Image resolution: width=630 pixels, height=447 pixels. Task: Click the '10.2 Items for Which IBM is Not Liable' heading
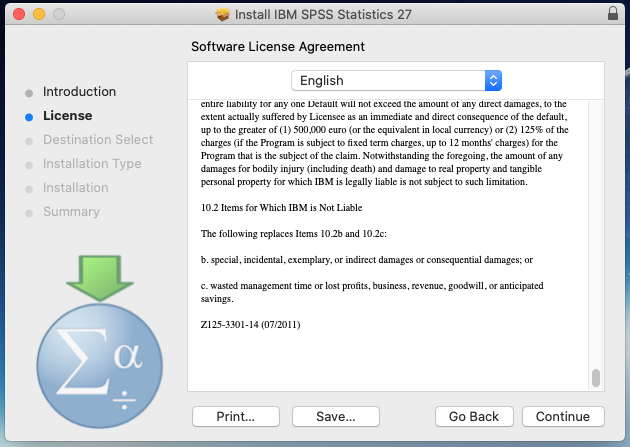pyautogui.click(x=281, y=208)
